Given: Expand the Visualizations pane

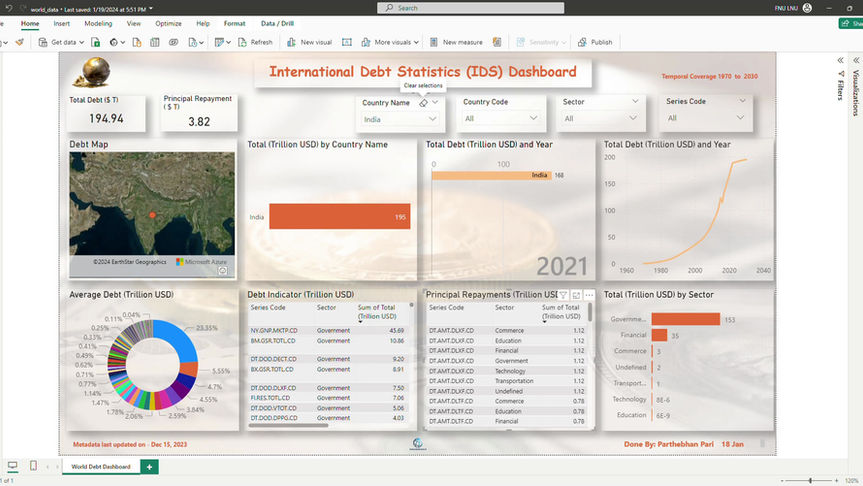Looking at the screenshot, I should 856,60.
